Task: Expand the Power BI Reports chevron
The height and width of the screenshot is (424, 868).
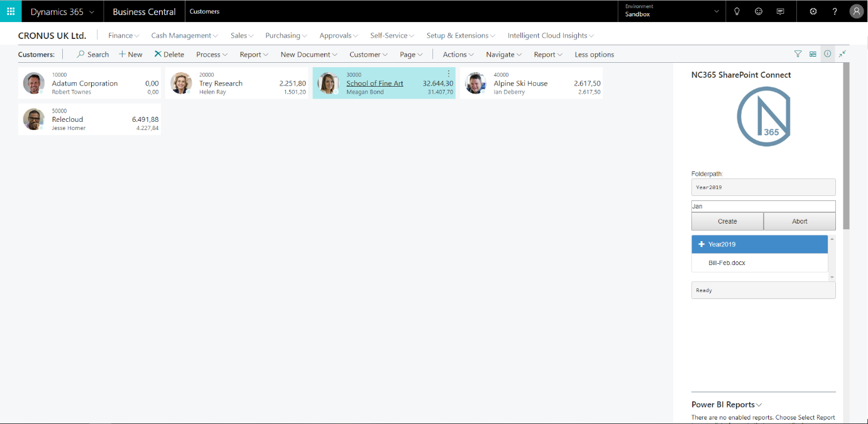Action: point(759,405)
